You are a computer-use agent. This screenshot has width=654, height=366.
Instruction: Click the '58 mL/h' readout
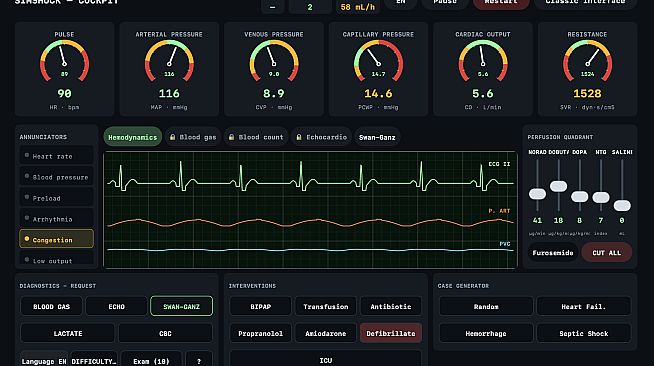point(357,7)
